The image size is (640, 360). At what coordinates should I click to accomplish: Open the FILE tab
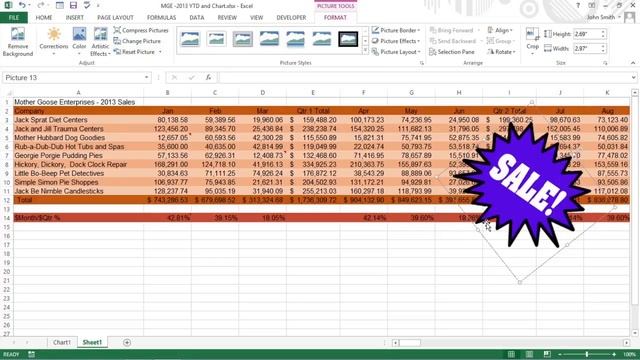(14, 18)
